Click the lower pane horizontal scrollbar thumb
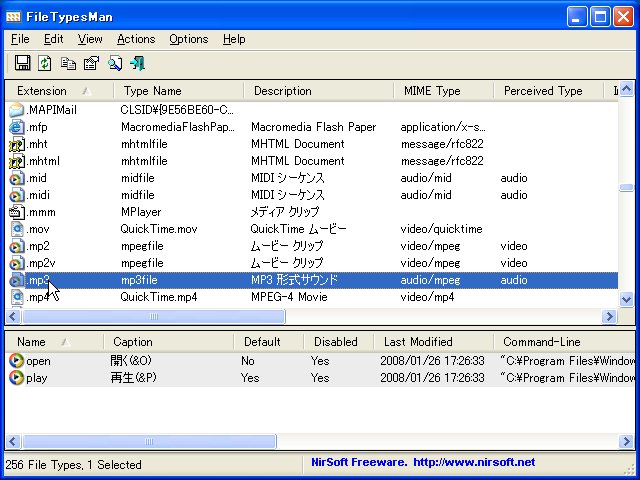This screenshot has width=640, height=480. tap(149, 441)
